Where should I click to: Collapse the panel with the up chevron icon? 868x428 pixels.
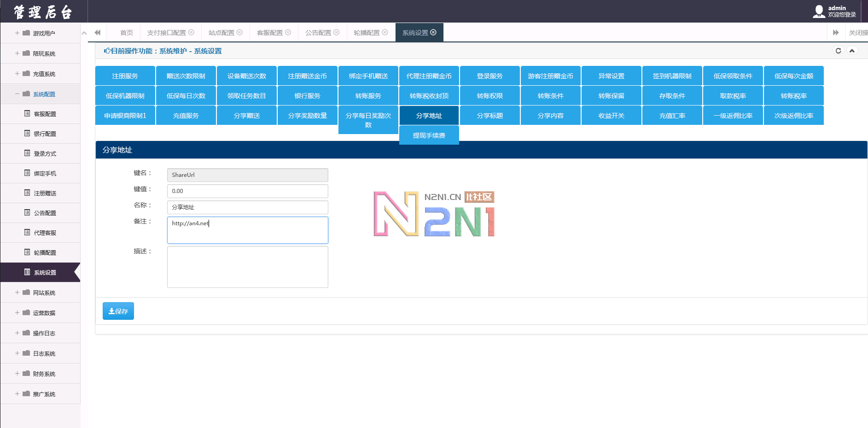(852, 51)
